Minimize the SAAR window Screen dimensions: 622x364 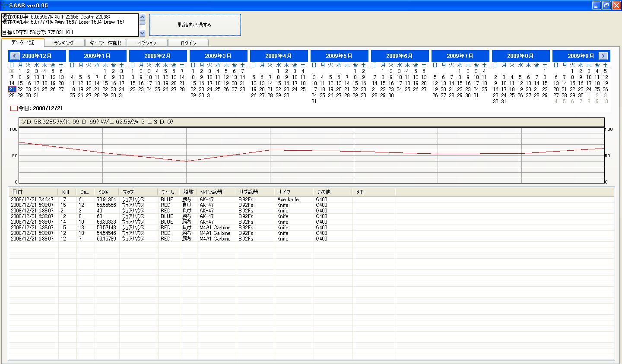pos(597,5)
